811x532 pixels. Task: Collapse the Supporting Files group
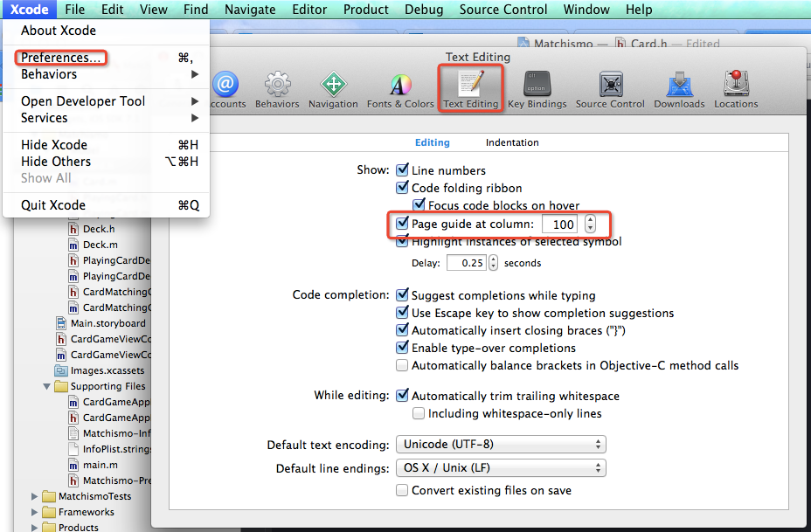[46, 386]
